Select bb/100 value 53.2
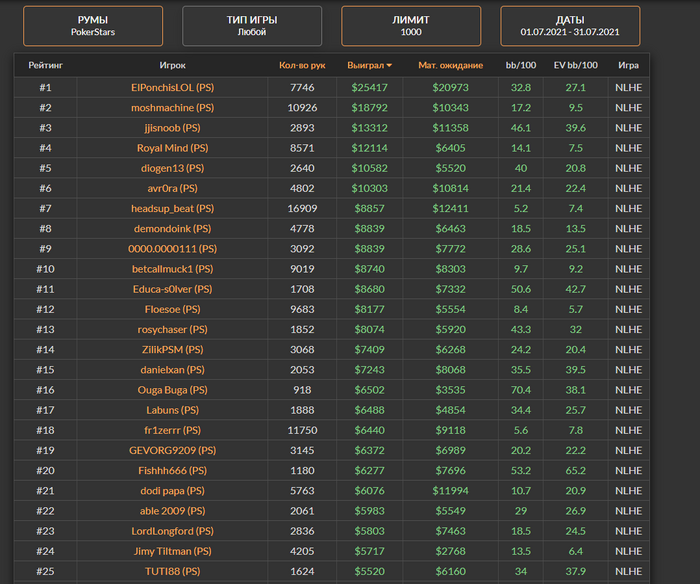Image resolution: width=700 pixels, height=584 pixels. pyautogui.click(x=521, y=471)
